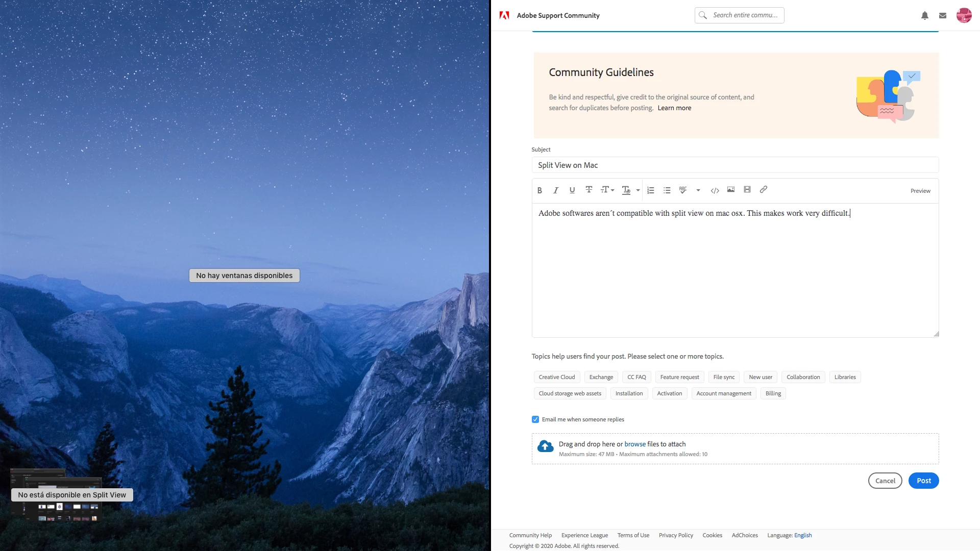Open the notifications bell
This screenshot has height=551, width=980.
(924, 15)
